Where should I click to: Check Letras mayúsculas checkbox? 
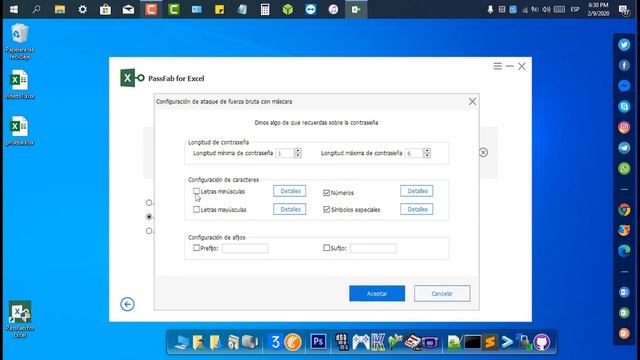point(196,209)
